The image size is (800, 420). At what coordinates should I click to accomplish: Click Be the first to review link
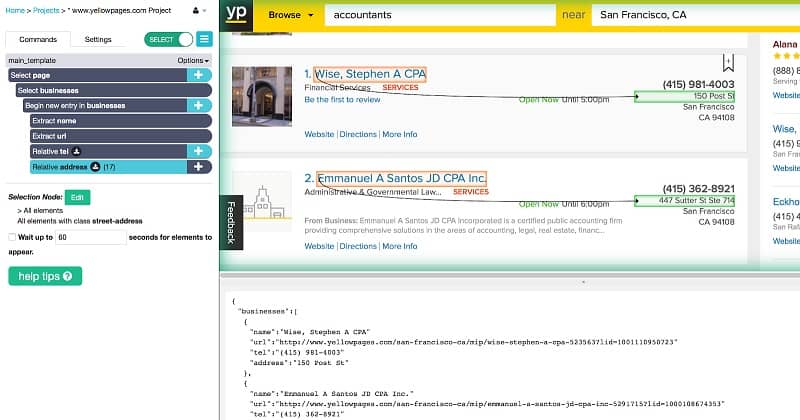coord(342,100)
